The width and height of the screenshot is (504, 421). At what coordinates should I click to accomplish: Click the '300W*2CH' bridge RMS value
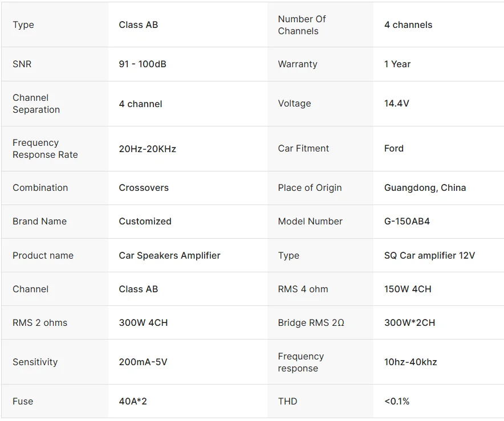pos(409,322)
